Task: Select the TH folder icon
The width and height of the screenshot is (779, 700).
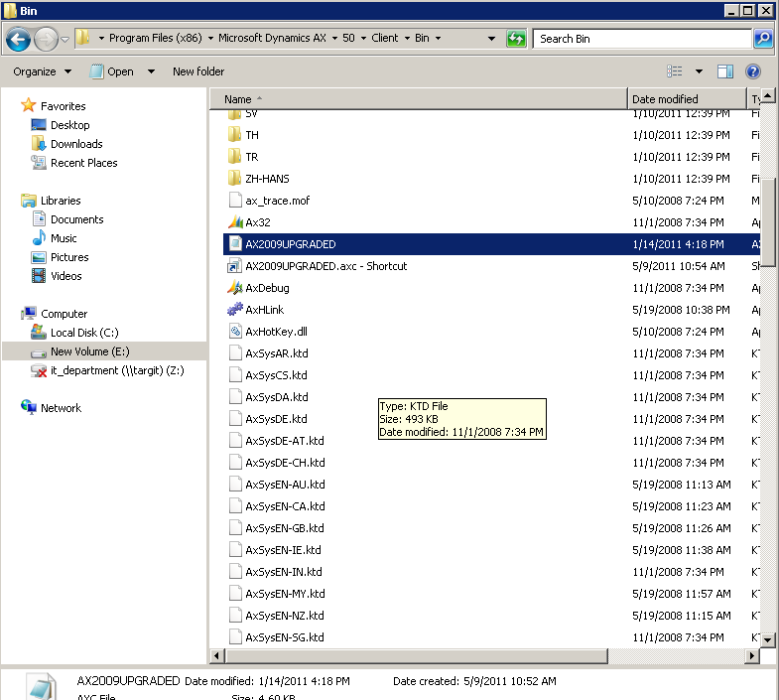Action: (234, 135)
